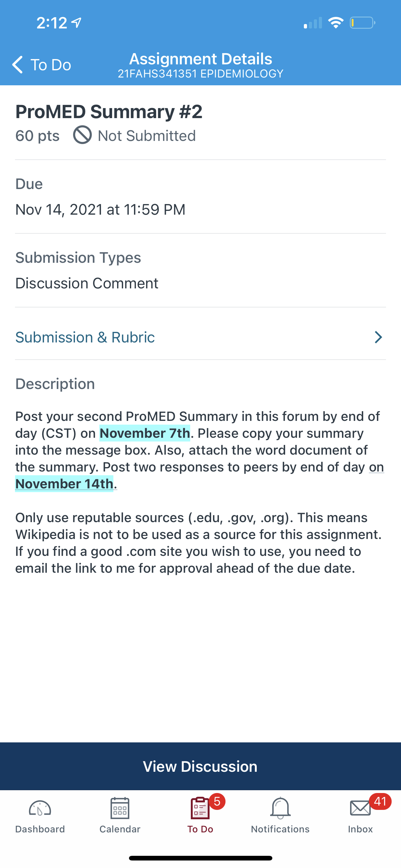The height and width of the screenshot is (868, 401).
Task: Go back to To Do list
Action: (x=42, y=64)
